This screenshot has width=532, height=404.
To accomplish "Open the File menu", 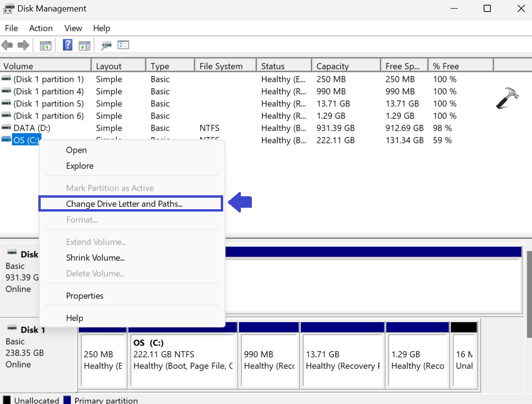I will pos(11,28).
